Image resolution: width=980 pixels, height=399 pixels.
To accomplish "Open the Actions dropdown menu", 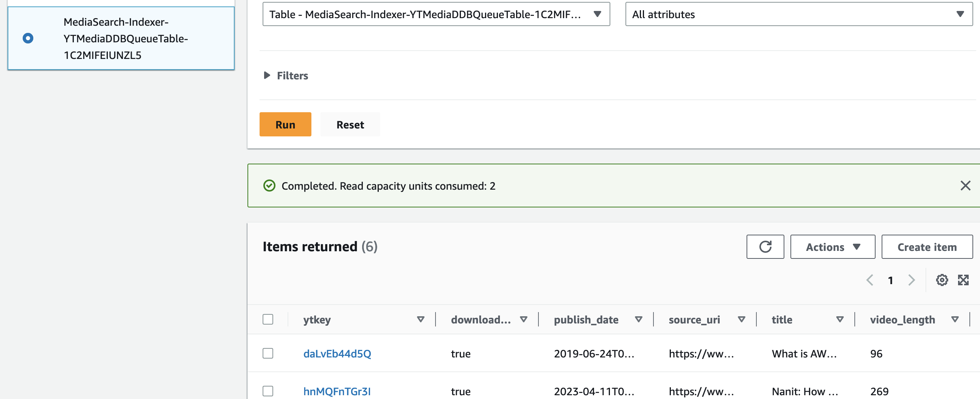I will tap(832, 247).
